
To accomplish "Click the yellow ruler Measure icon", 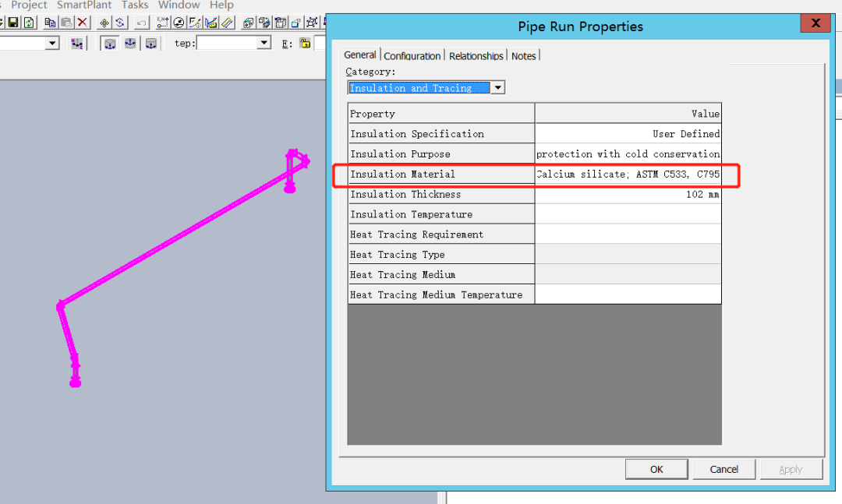I will click(x=227, y=23).
